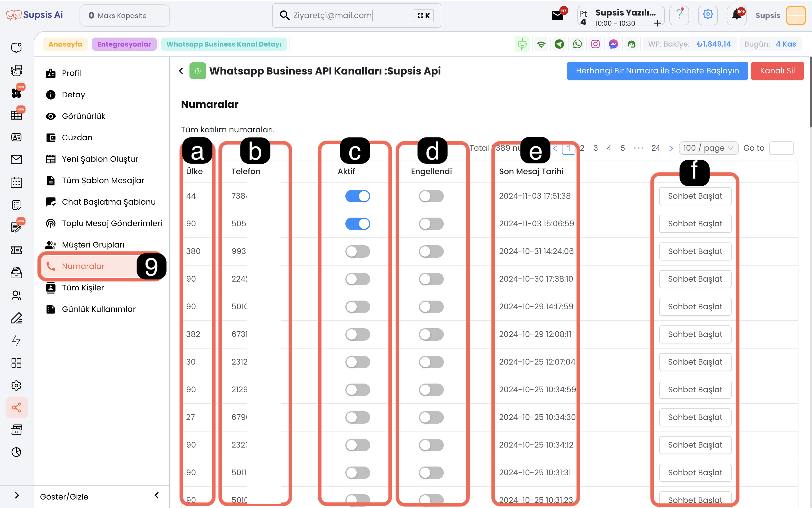This screenshot has width=812, height=508.
Task: Open the mail envelope icon in left rail
Action: [x=16, y=159]
